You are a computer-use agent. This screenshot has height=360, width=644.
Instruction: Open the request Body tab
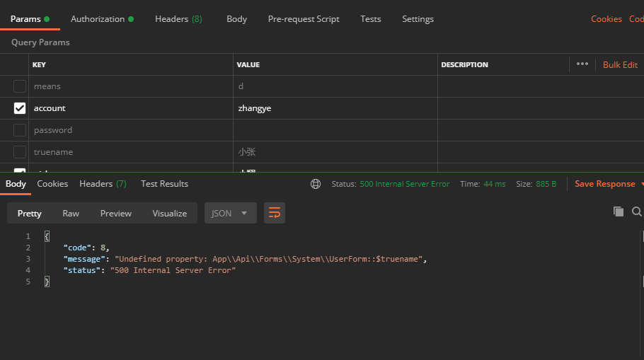pos(236,19)
